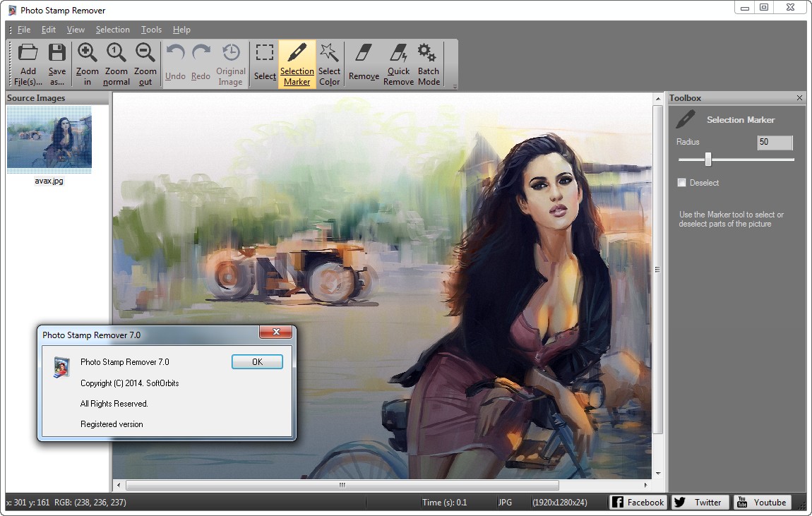Click the horizontal scrollbar left arrow
This screenshot has width=812, height=516.
119,486
